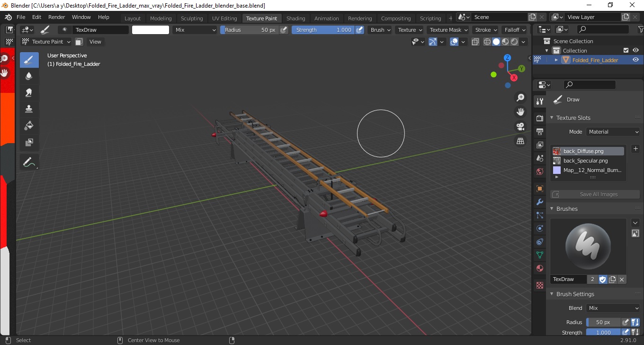Open the Render properties tab
The width and height of the screenshot is (644, 345).
tap(539, 118)
